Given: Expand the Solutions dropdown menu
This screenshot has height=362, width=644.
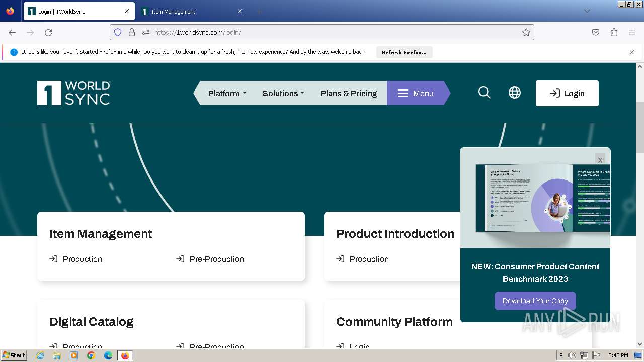Looking at the screenshot, I should click(x=283, y=93).
